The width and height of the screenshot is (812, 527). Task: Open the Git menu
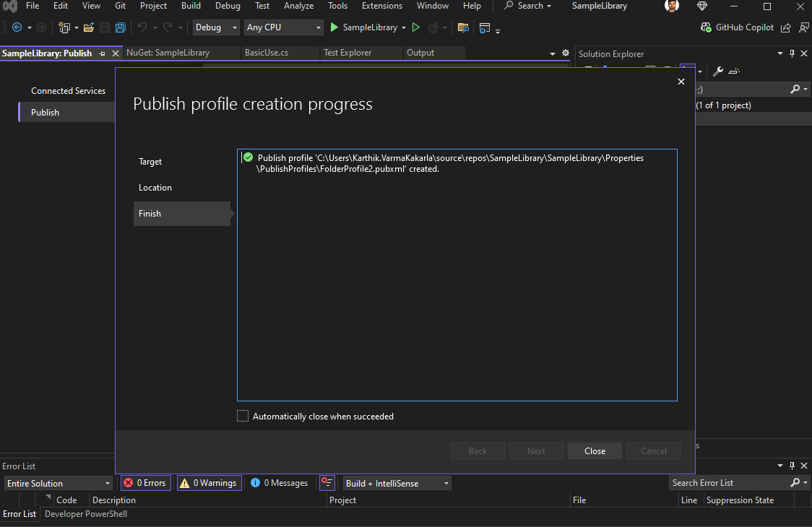[x=120, y=6]
